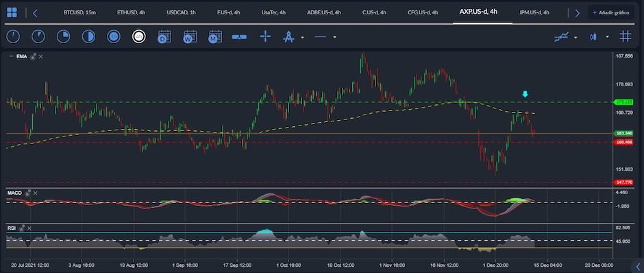Remove the MACD indicator with X

[x=36, y=193]
